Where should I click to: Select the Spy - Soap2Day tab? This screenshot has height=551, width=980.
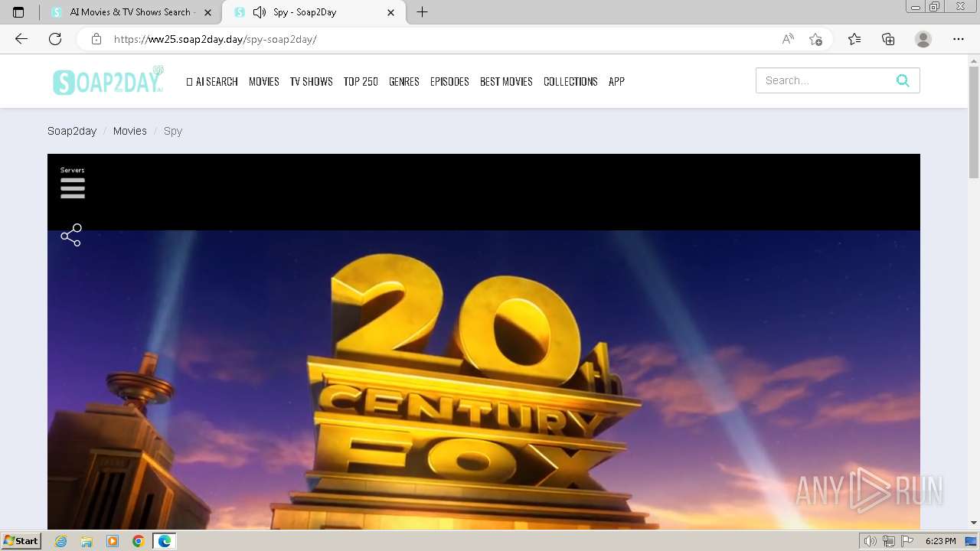312,12
